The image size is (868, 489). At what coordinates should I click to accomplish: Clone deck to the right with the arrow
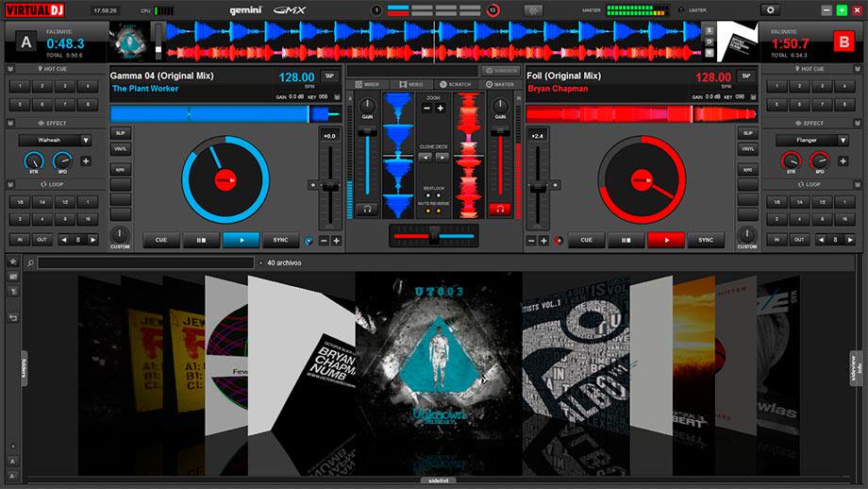(442, 158)
